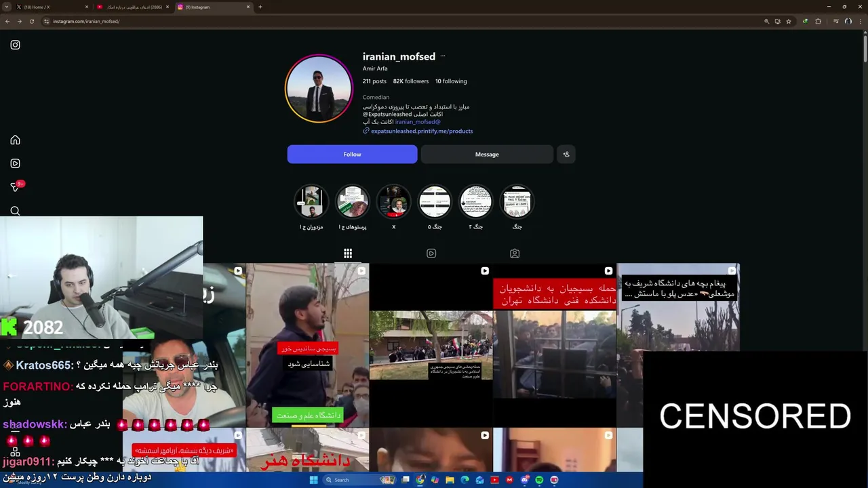Viewport: 868px width, 488px height.
Task: Open Copilot from taskbar
Action: pos(435,480)
